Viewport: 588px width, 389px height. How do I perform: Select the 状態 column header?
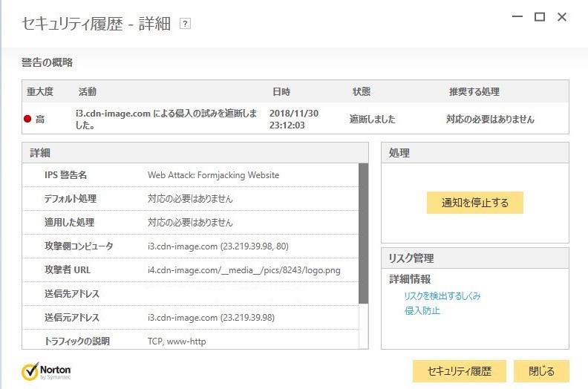tap(361, 92)
